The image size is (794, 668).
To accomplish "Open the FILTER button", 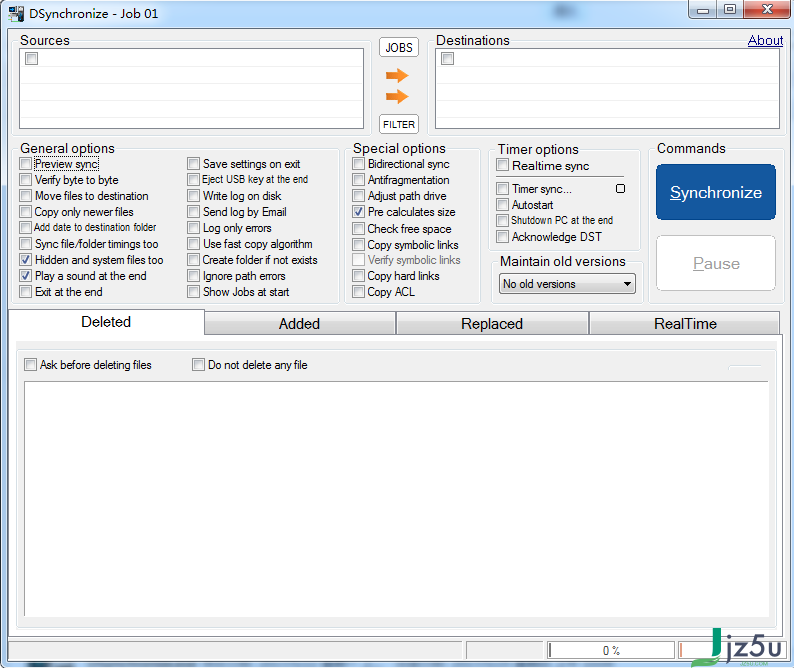I will tap(399, 124).
